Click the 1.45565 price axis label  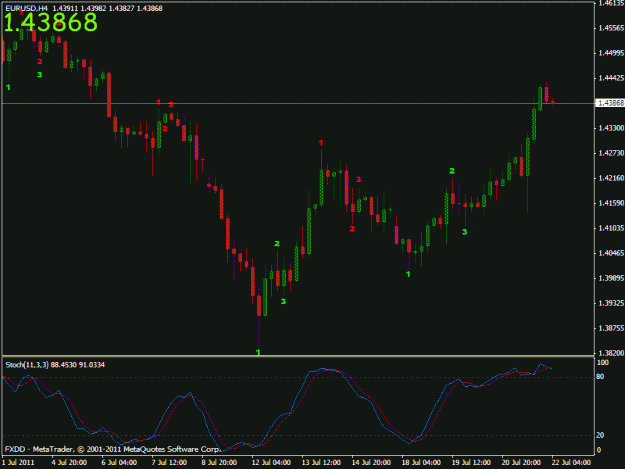pyautogui.click(x=611, y=28)
